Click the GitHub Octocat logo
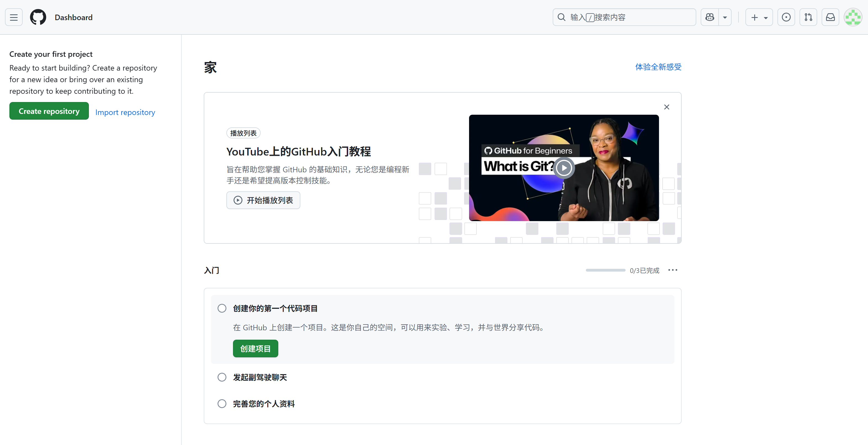Image resolution: width=868 pixels, height=445 pixels. tap(38, 17)
